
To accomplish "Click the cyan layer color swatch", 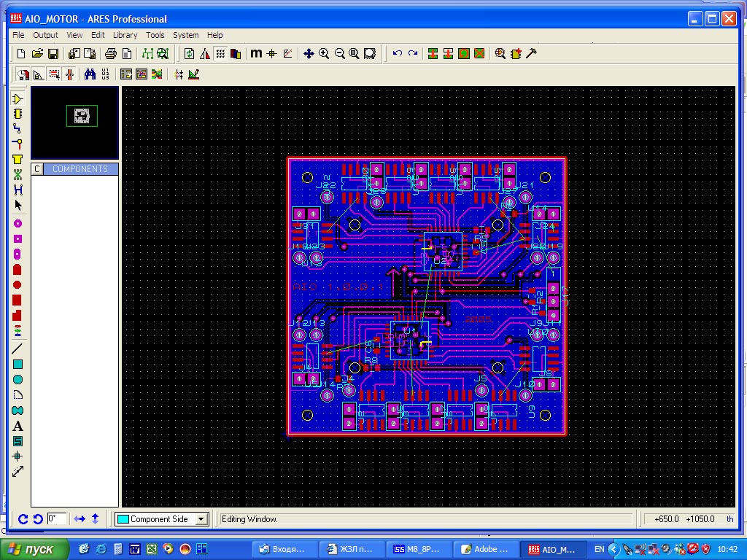I will pyautogui.click(x=123, y=519).
